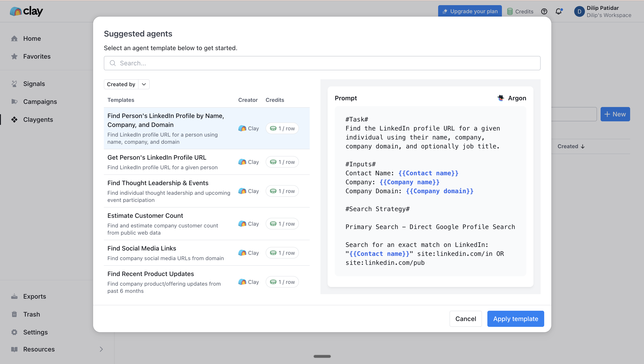Click the Trash bin icon in sidebar

14,314
